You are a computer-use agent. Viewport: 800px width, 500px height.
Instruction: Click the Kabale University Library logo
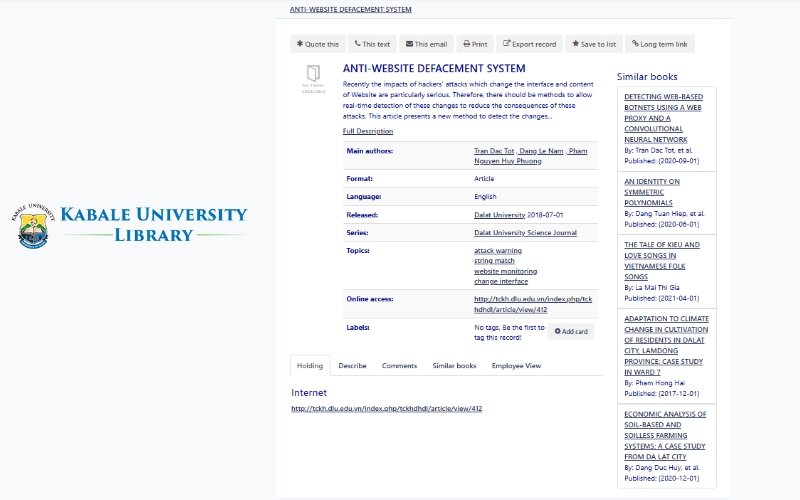click(132, 225)
